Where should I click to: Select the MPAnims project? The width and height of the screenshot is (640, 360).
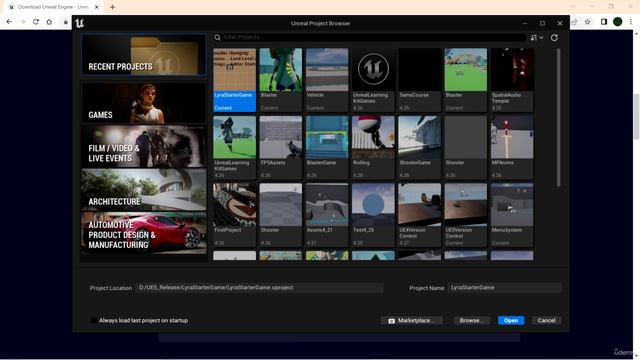(x=512, y=147)
